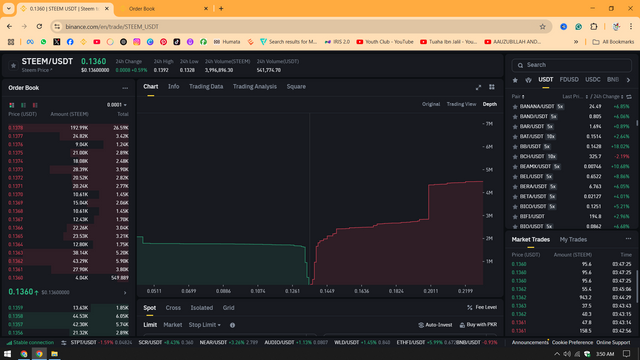Expand current price 0.1360 details arrow
The image size is (640, 360).
click(125, 293)
